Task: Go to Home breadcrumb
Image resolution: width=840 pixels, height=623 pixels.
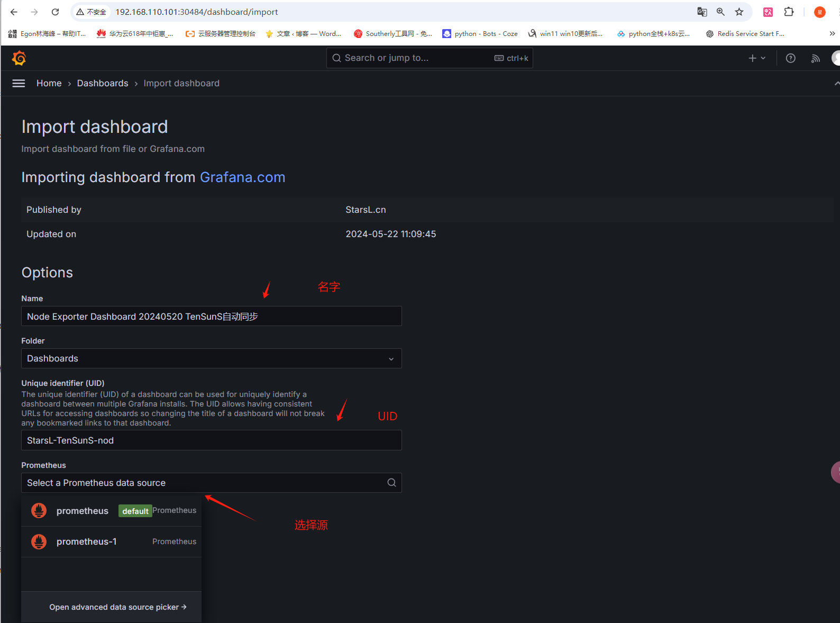Action: 49,83
